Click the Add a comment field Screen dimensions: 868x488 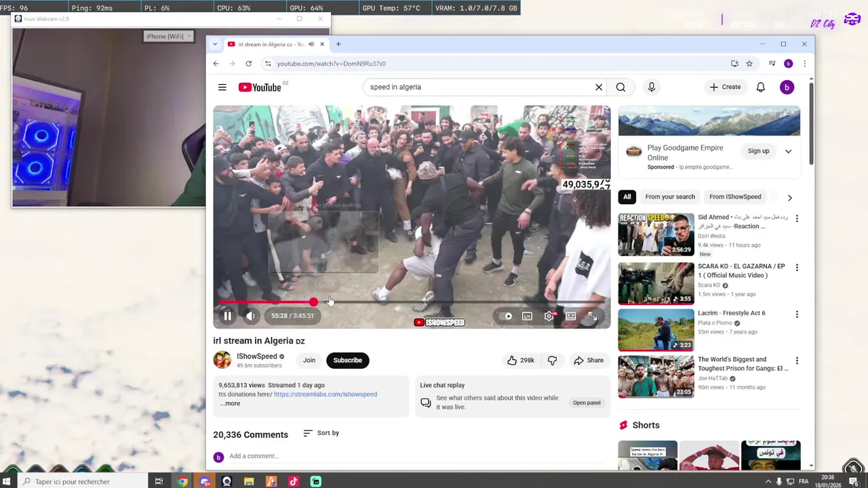click(x=415, y=456)
